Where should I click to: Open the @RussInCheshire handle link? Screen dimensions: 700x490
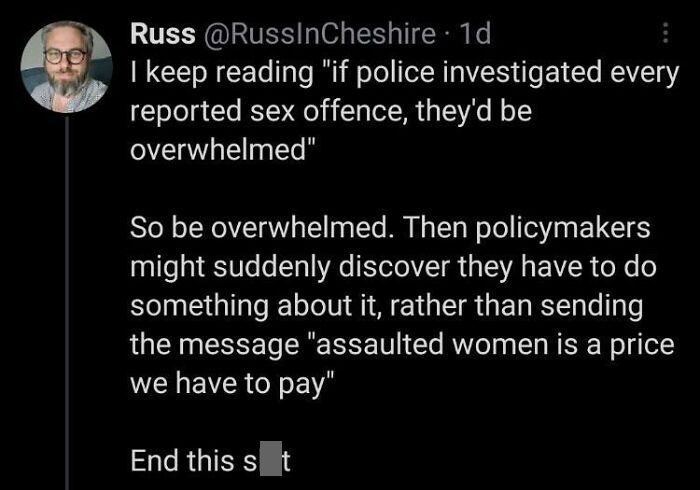click(x=320, y=34)
